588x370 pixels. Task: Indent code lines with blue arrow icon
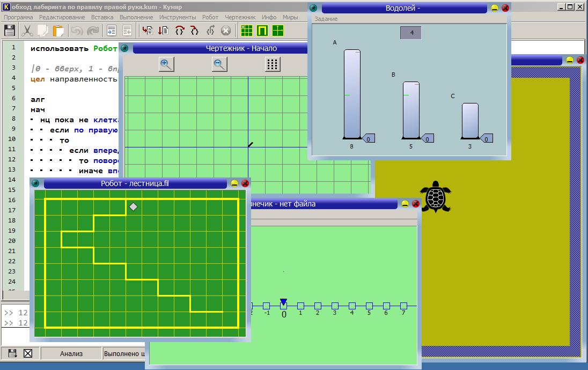(x=112, y=31)
